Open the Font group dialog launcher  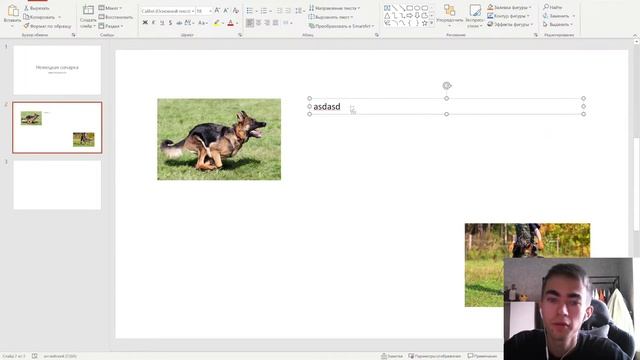pos(240,35)
